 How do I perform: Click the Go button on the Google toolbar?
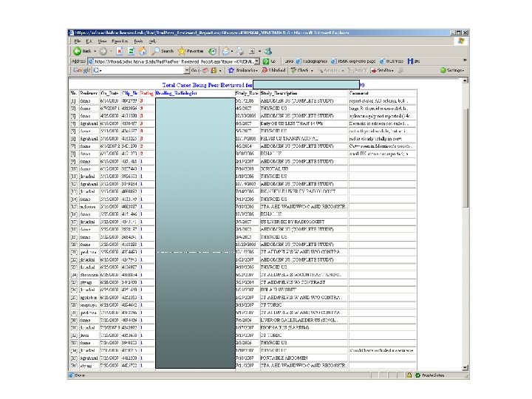click(194, 70)
